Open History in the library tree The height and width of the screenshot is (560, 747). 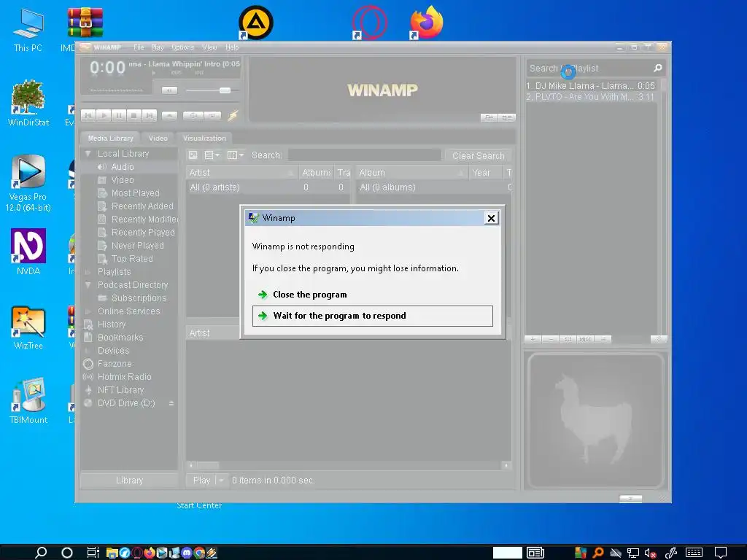click(112, 324)
